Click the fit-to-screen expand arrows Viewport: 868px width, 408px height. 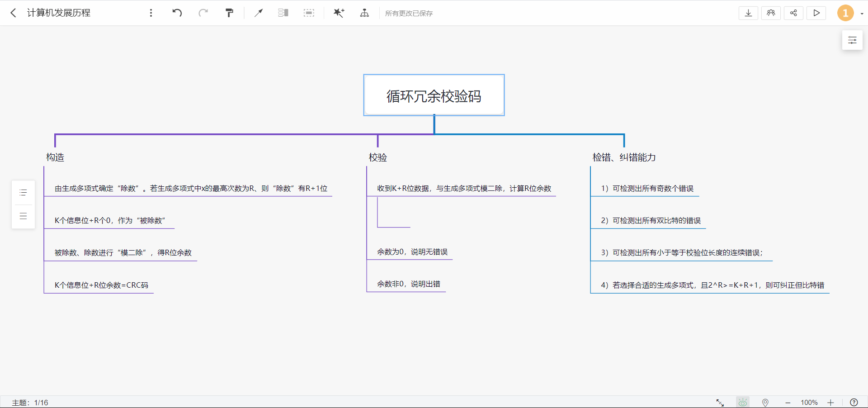tap(720, 403)
